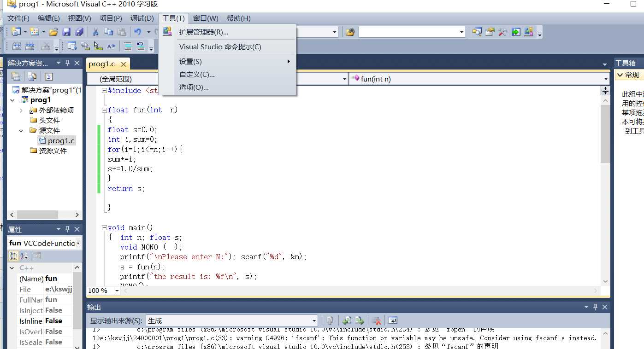Select the 头文件 folder
This screenshot has height=349, width=644.
[x=49, y=121]
